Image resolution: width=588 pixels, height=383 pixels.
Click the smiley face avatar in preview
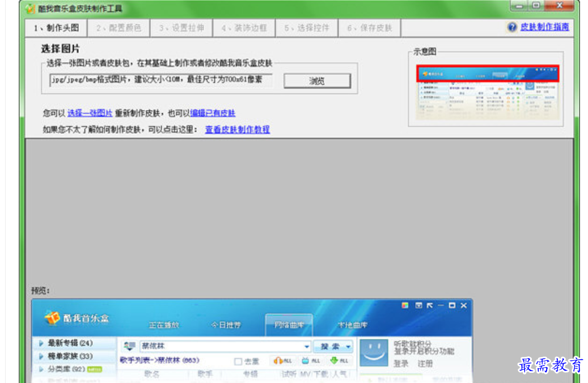pos(374,352)
